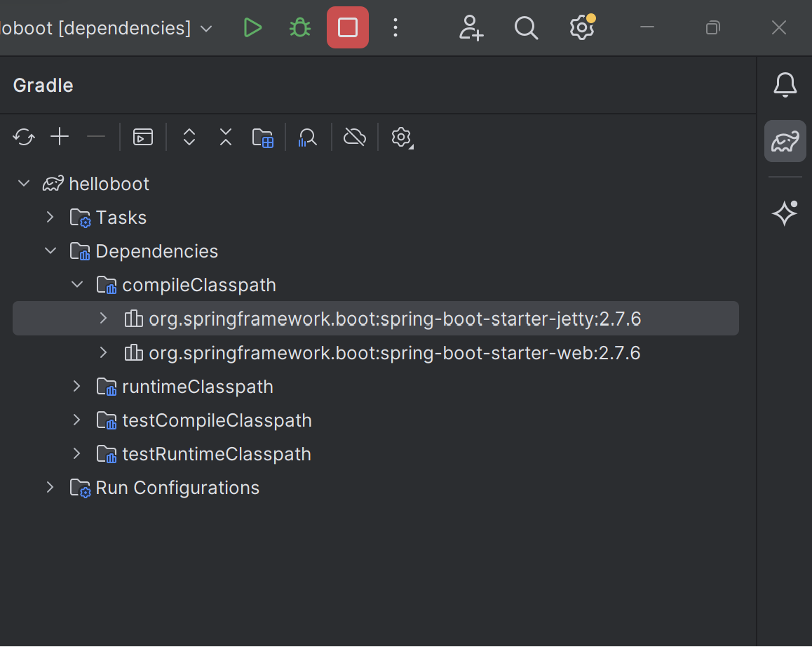
Task: Toggle the Gradle tool window elephant icon
Action: click(785, 141)
